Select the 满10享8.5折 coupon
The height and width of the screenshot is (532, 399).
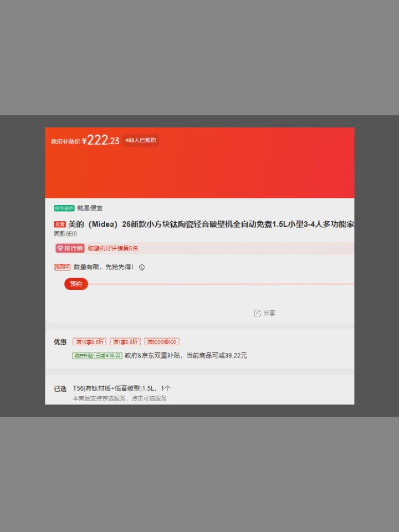pyautogui.click(x=90, y=342)
